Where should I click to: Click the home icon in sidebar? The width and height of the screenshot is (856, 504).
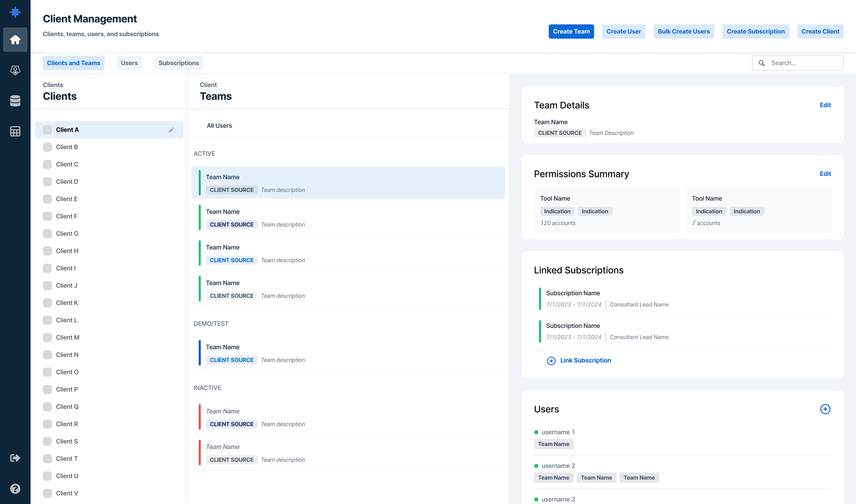[15, 40]
